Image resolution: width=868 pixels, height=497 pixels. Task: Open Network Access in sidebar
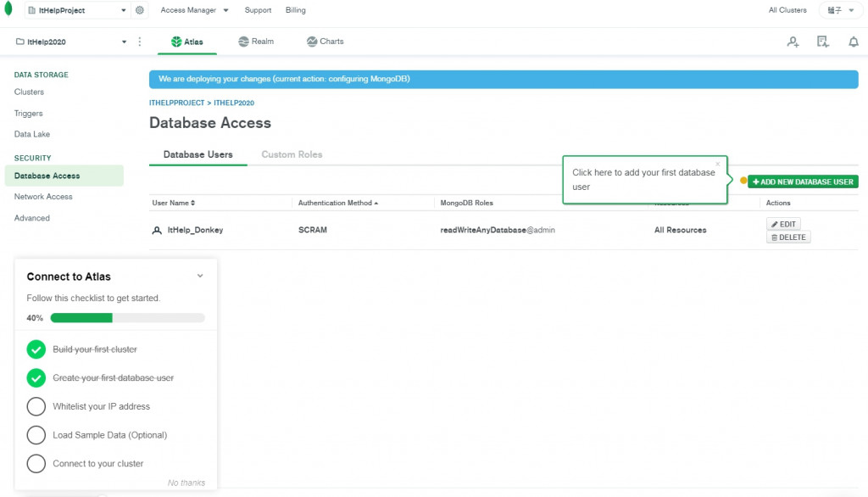(x=43, y=197)
